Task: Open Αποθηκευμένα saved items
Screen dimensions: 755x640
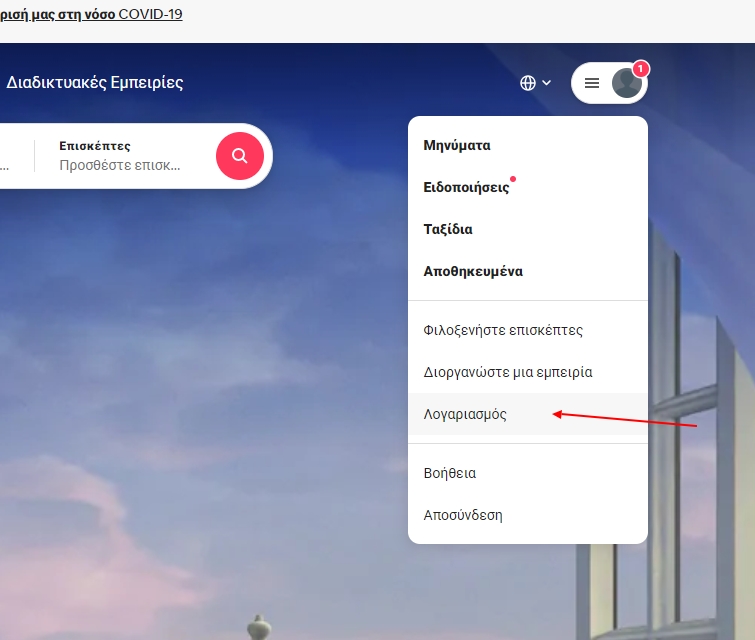Action: (x=473, y=271)
